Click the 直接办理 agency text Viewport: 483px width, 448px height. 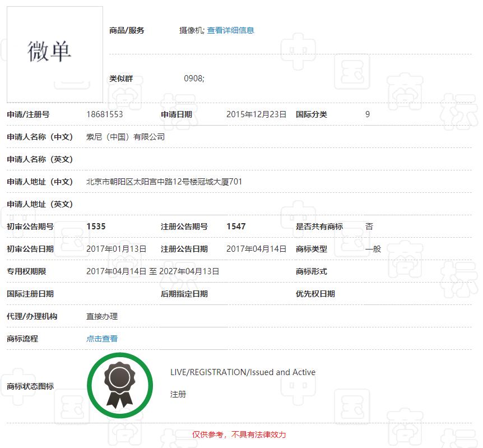[x=101, y=316]
